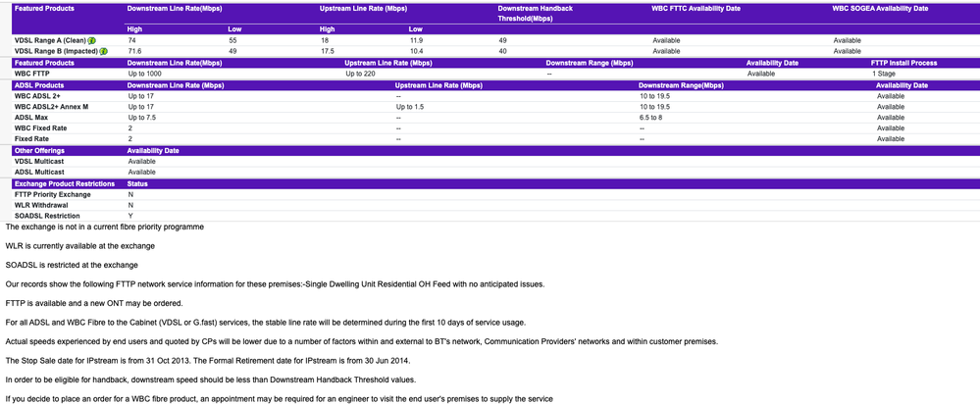Click the FTTP Priority Exchange label
The width and height of the screenshot is (980, 405).
[52, 194]
